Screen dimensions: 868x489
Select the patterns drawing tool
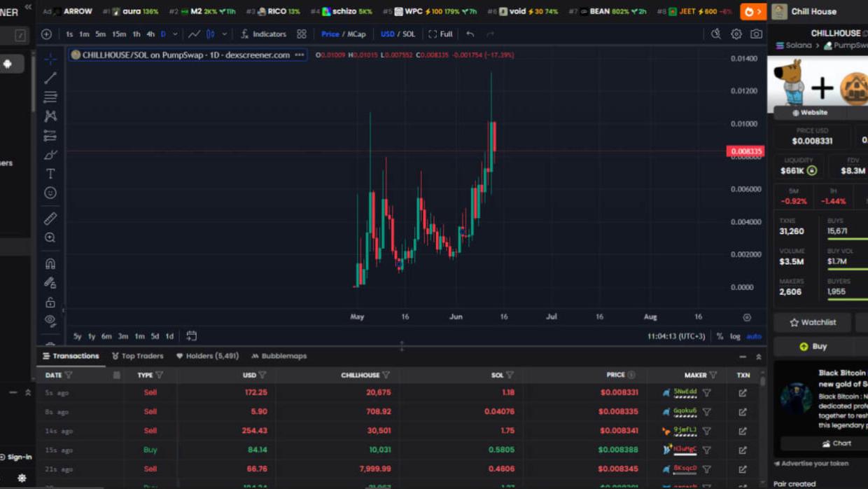50,116
